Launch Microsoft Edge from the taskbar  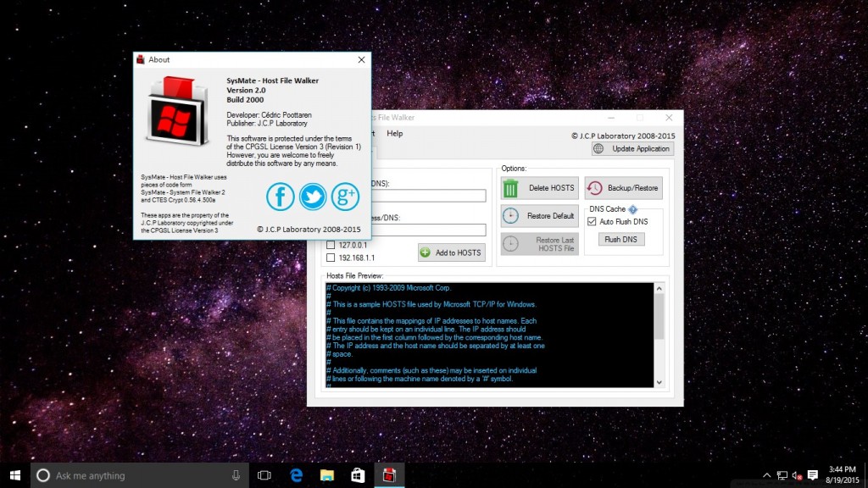(294, 475)
